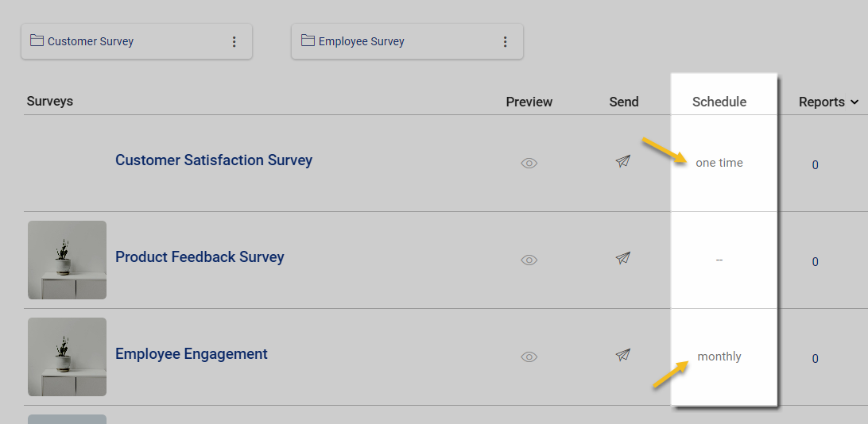Click Employee Engagement thumbnail image

click(x=67, y=357)
